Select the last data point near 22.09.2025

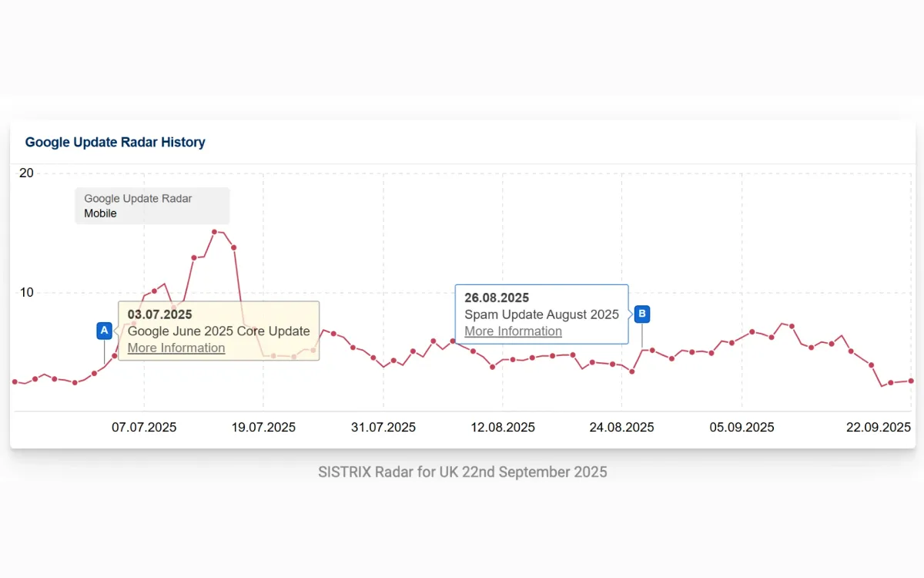tap(909, 380)
